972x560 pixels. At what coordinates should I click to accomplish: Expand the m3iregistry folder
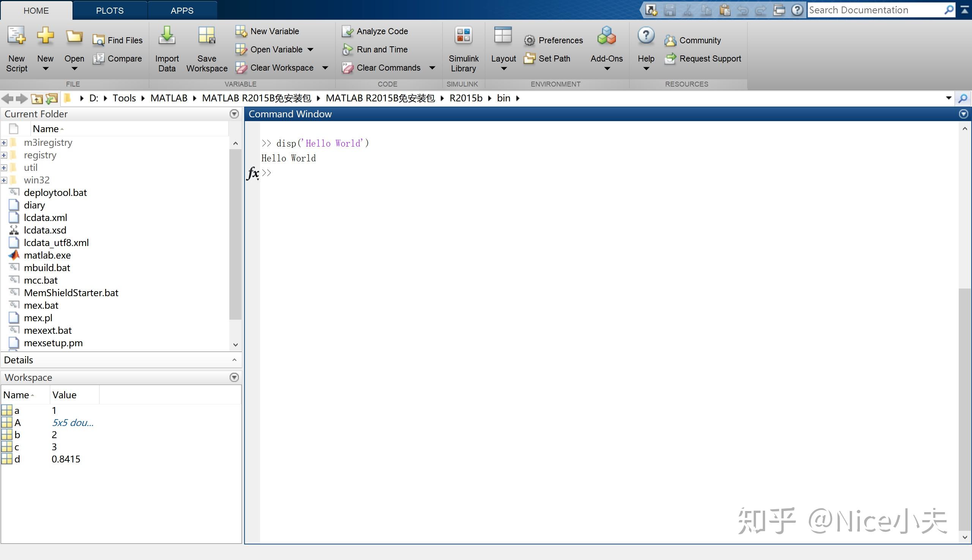tap(4, 143)
